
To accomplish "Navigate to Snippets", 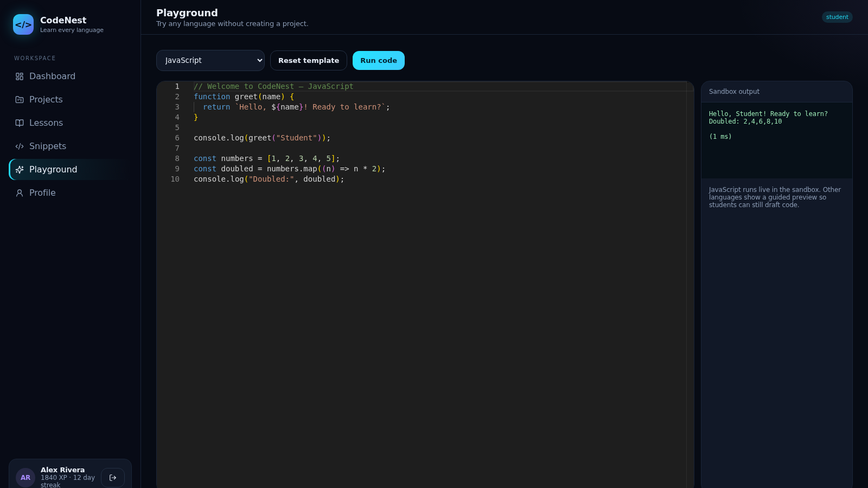I will 70,146.
